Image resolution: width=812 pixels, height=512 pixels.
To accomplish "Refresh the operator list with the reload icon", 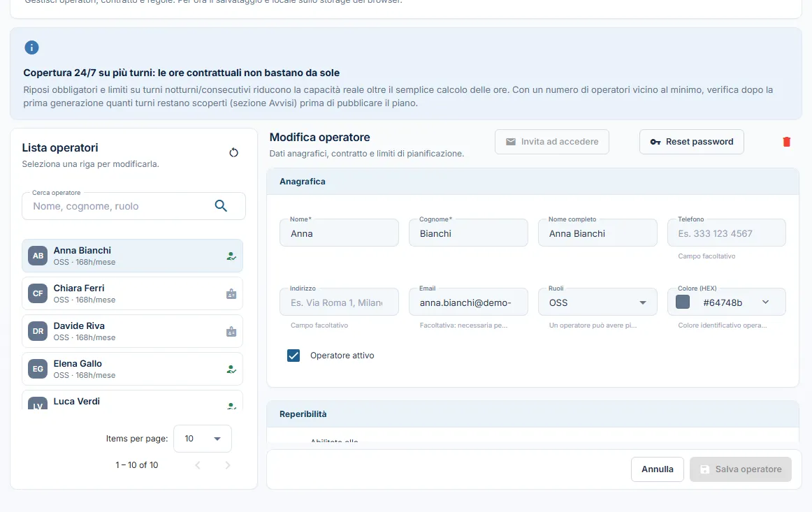I will pyautogui.click(x=233, y=153).
